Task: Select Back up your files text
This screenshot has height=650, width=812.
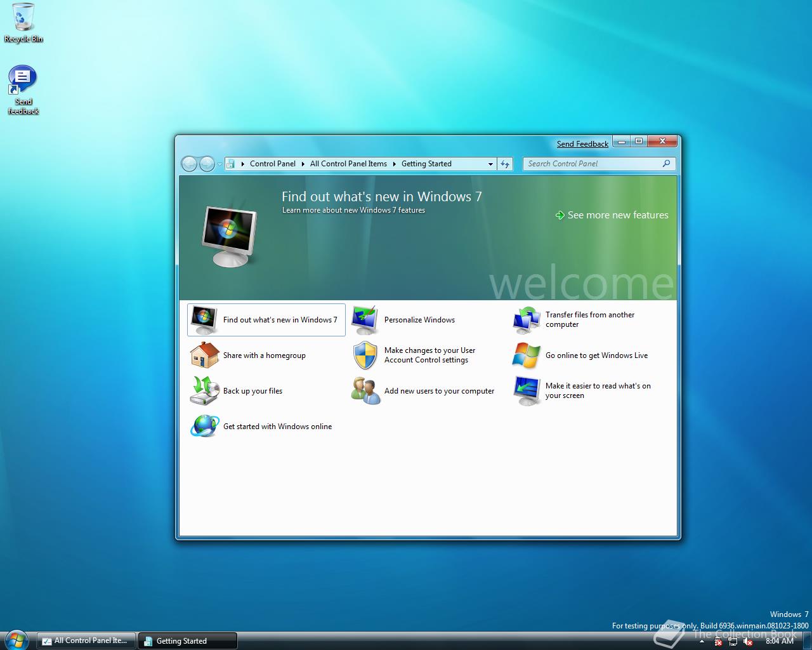Action: click(252, 391)
